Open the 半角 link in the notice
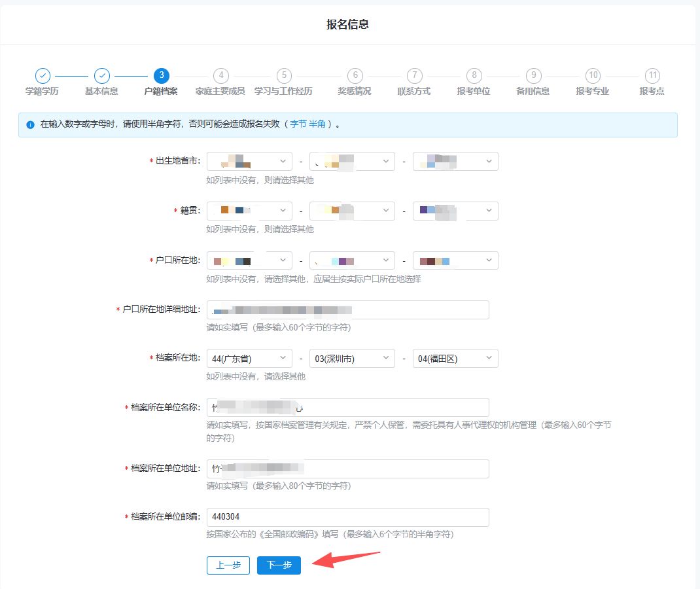The height and width of the screenshot is (589, 700). pyautogui.click(x=317, y=124)
